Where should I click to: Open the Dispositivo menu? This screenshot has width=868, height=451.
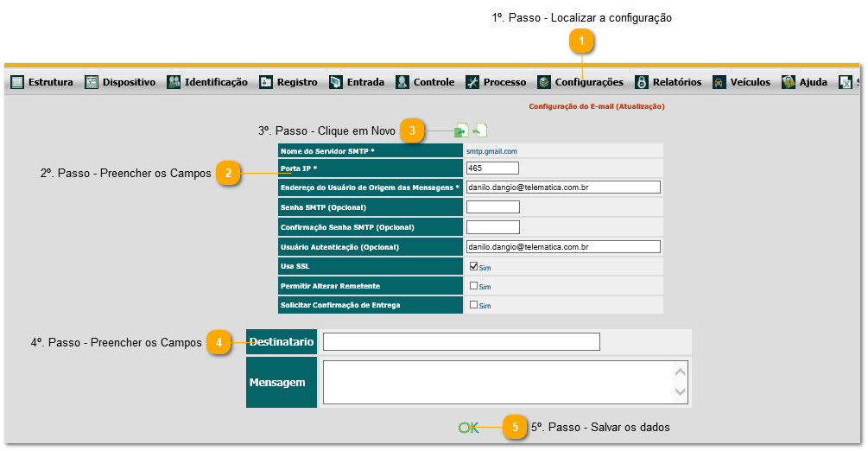click(x=120, y=82)
